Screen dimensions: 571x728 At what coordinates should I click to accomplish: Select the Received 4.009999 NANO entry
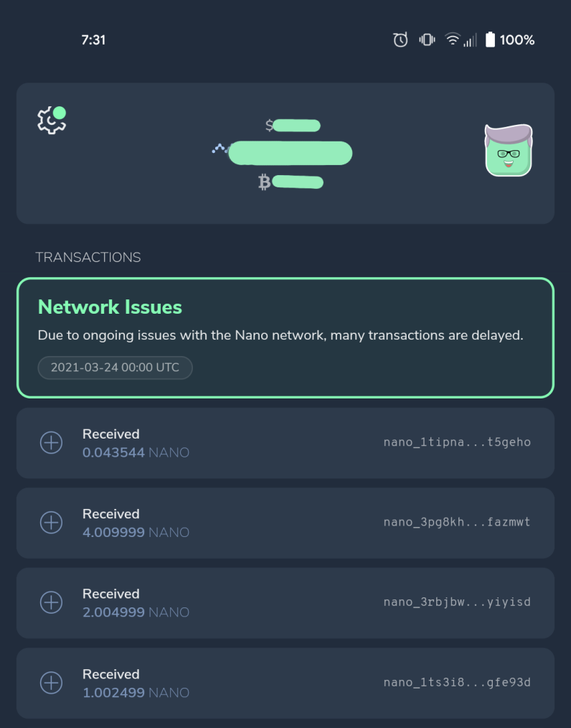tap(285, 523)
